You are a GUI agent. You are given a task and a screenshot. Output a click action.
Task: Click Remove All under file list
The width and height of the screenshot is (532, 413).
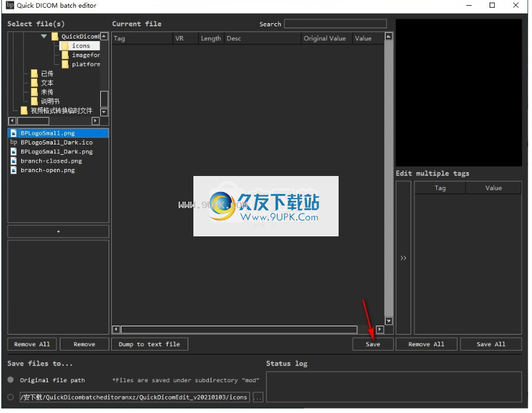[32, 344]
